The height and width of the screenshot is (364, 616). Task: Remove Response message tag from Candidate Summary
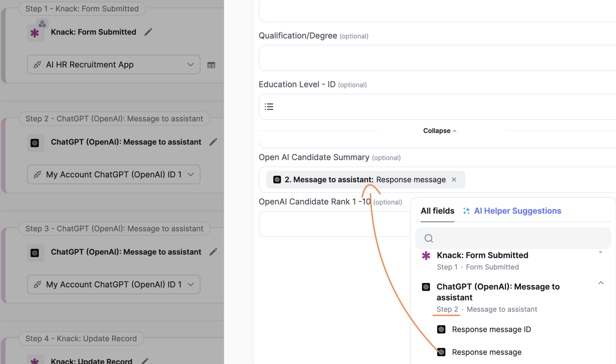(454, 180)
